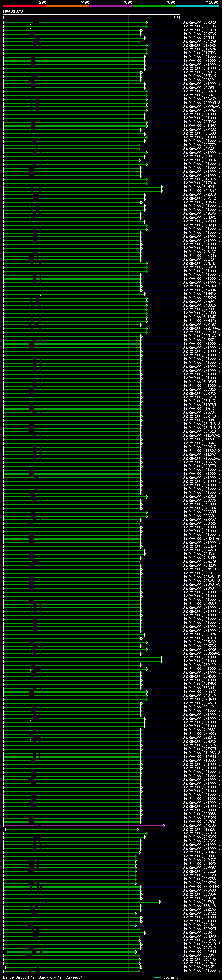The width and height of the screenshot is (222, 980).
Task: Select hit label UniRef100_C5YYZ2
Action: [x=199, y=913]
